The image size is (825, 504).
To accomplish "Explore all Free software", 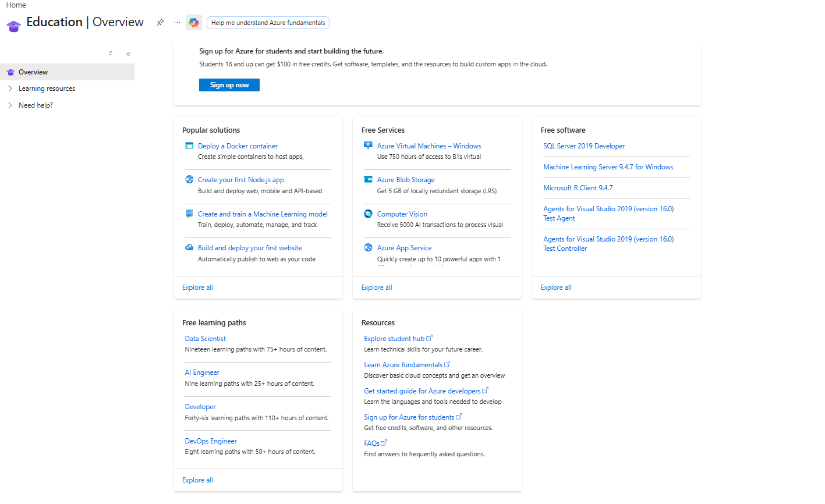I will pyautogui.click(x=556, y=288).
